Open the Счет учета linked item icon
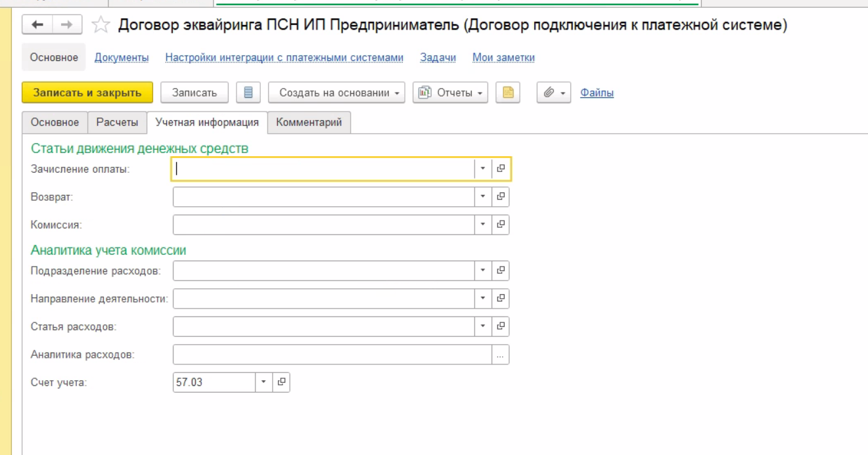 click(x=281, y=382)
